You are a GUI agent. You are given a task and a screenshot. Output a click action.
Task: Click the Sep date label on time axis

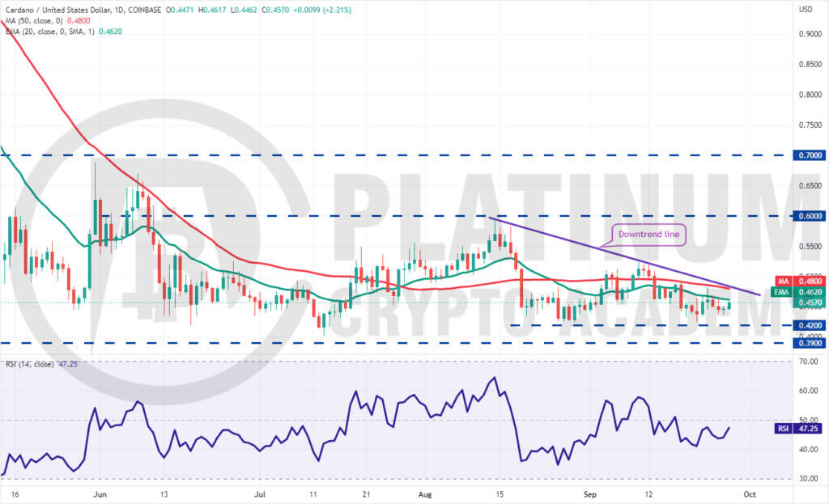590,494
